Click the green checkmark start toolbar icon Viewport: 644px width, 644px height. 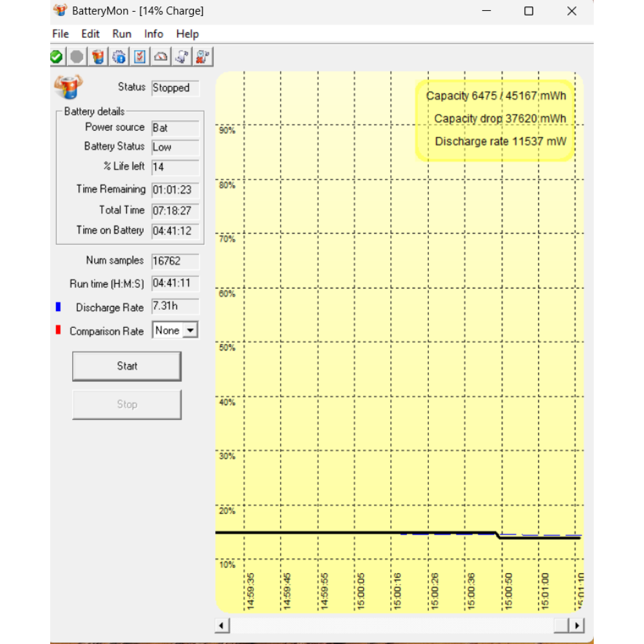[x=57, y=57]
